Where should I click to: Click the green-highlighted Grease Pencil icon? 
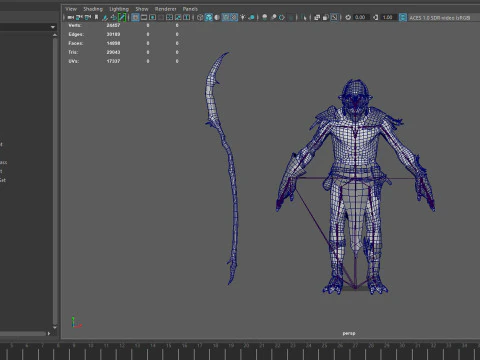pos(122,17)
